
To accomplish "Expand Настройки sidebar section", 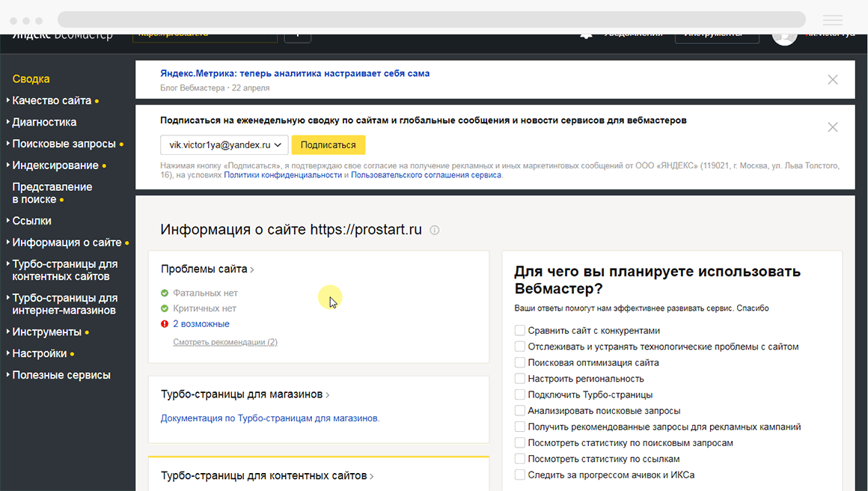I will pyautogui.click(x=40, y=354).
